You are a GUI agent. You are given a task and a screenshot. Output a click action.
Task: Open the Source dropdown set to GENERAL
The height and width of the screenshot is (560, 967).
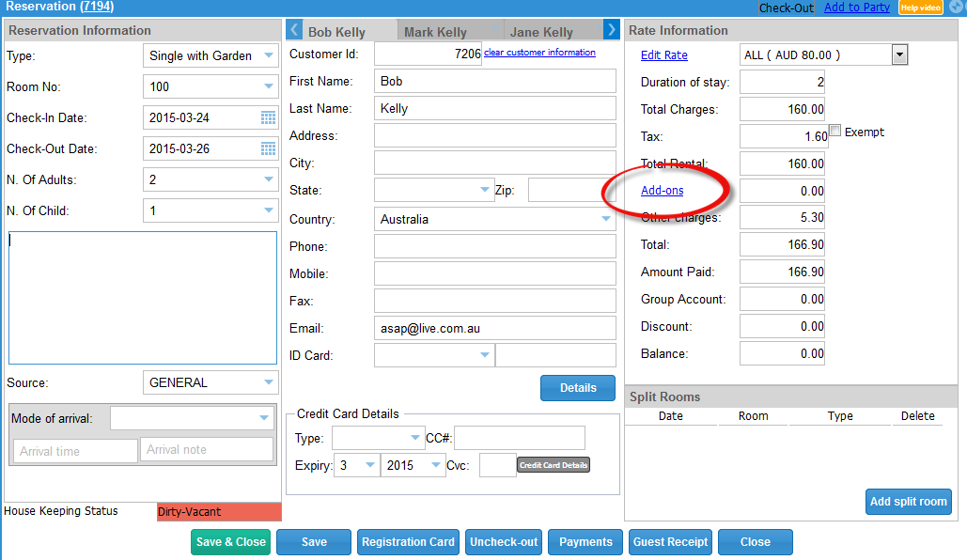[x=269, y=382]
